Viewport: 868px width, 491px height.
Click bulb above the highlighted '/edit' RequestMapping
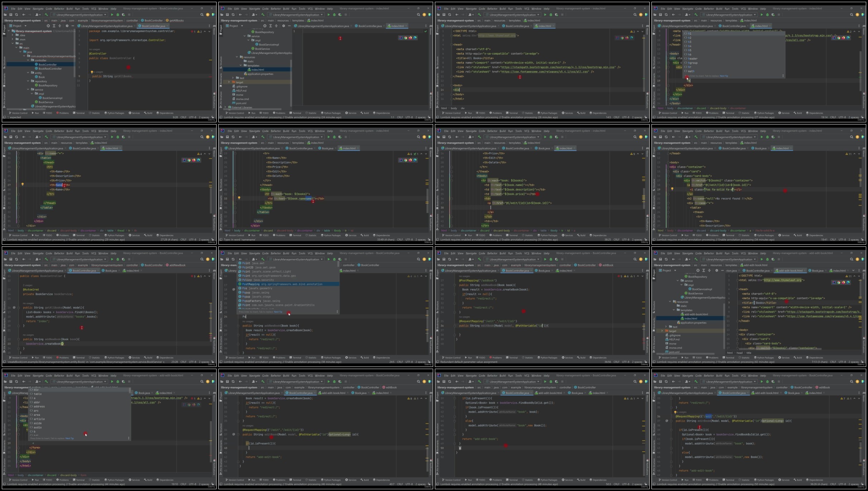[675, 412]
